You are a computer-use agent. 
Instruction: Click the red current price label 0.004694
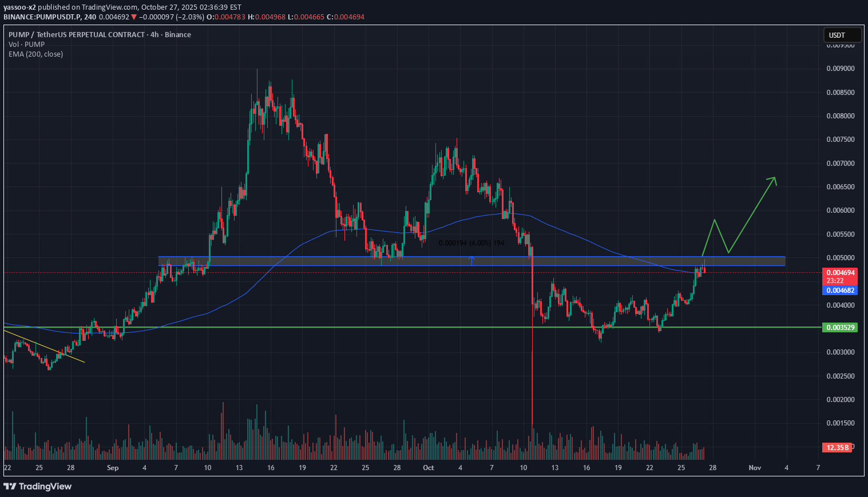click(841, 273)
